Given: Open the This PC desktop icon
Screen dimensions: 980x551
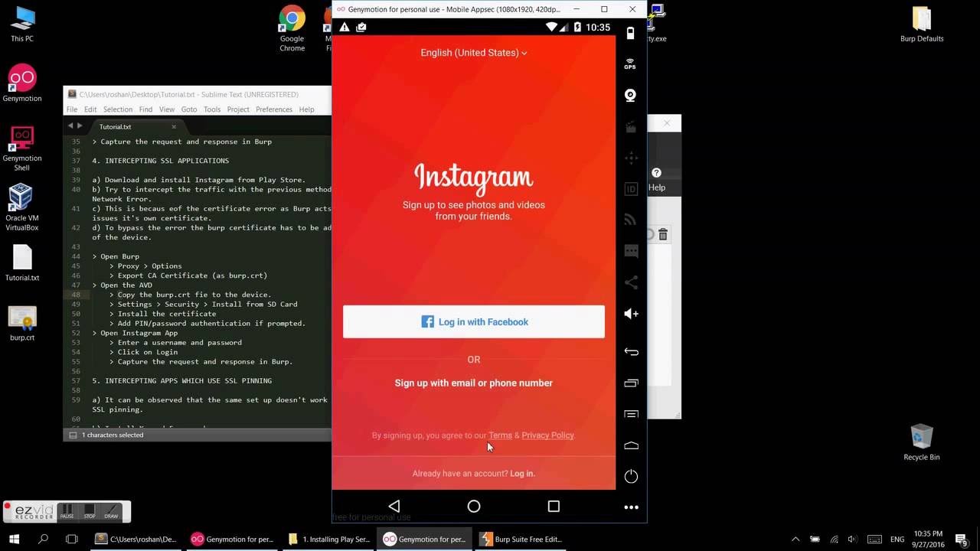Looking at the screenshot, I should tap(22, 24).
